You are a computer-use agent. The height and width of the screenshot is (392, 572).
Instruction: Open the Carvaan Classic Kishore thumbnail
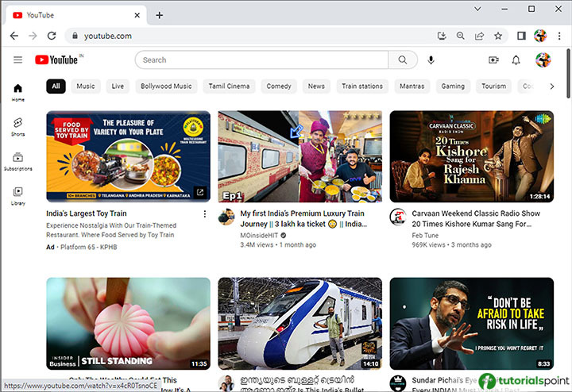pos(472,156)
